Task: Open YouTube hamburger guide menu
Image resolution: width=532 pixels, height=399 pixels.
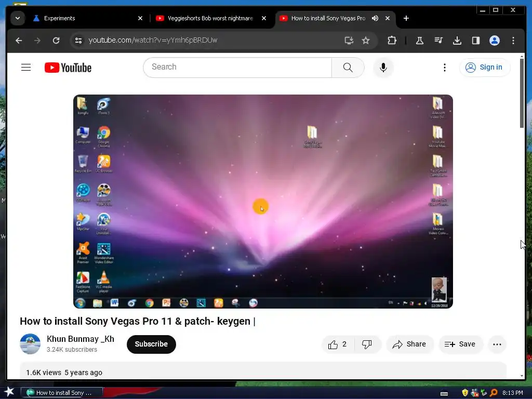Action: (x=26, y=67)
